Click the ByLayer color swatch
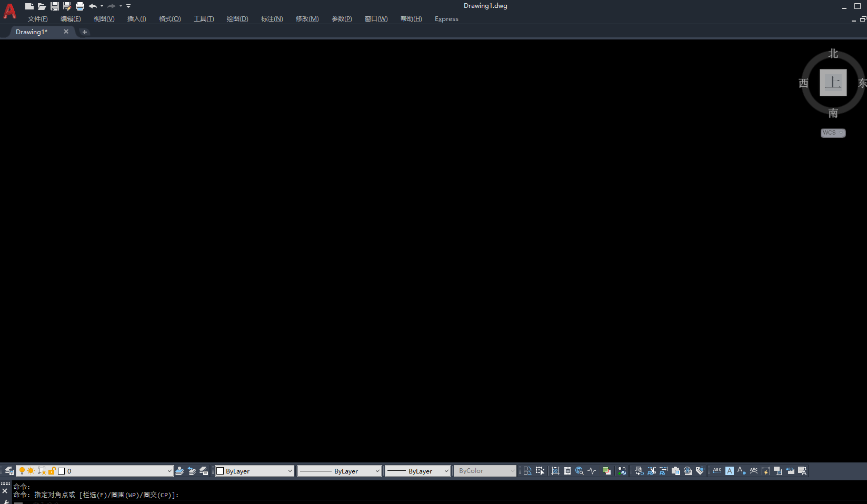867x504 pixels. click(x=220, y=470)
